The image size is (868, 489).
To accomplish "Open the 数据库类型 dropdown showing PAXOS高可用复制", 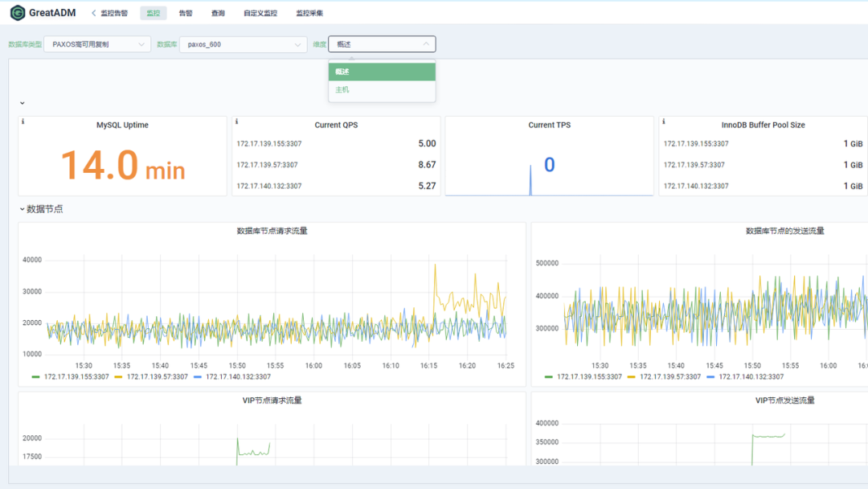I will tap(96, 44).
